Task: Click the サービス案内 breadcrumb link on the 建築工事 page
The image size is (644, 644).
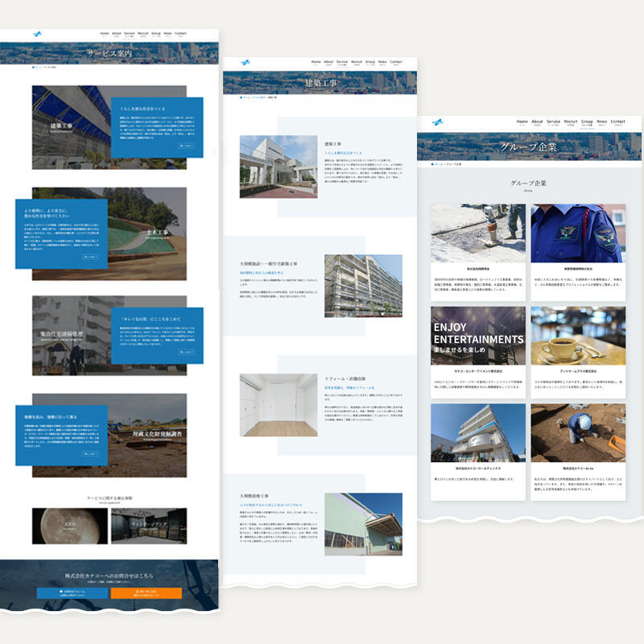Action: pos(259,97)
